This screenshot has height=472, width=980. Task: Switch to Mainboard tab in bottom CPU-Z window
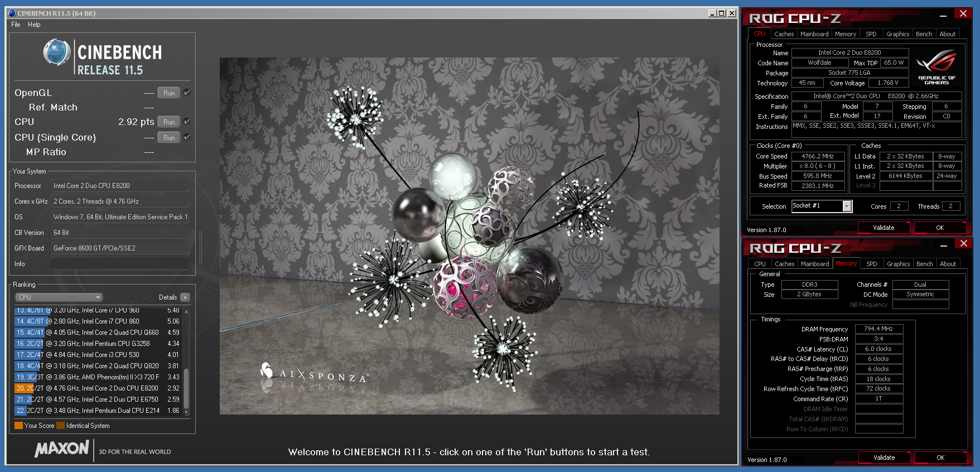point(815,264)
